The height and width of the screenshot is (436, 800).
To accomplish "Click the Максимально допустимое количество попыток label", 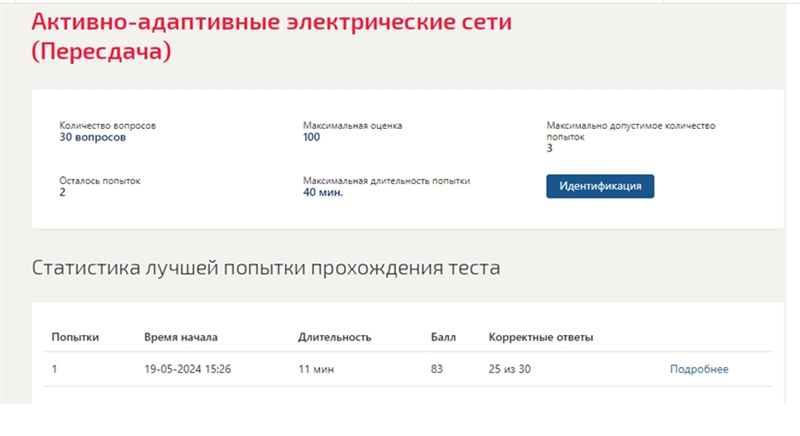I will point(631,131).
